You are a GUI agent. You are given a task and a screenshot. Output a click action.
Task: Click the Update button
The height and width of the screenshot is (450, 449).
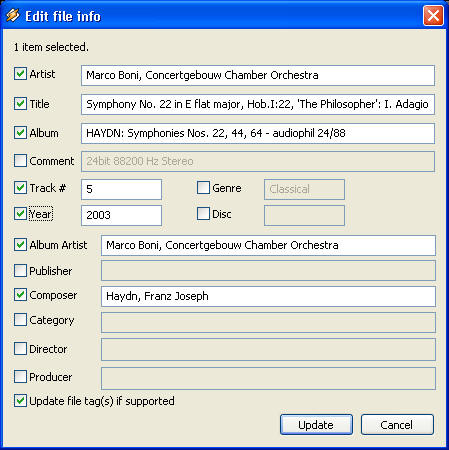(x=316, y=425)
